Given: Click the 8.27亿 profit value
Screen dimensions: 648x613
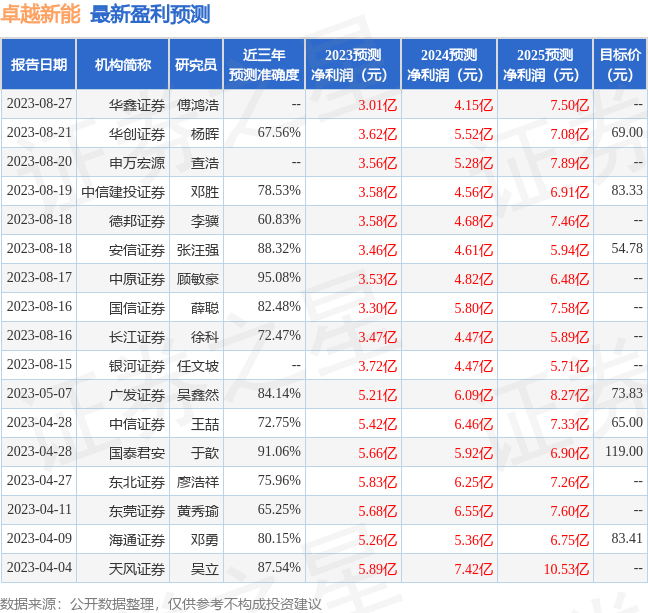Looking at the screenshot, I should click(569, 395).
